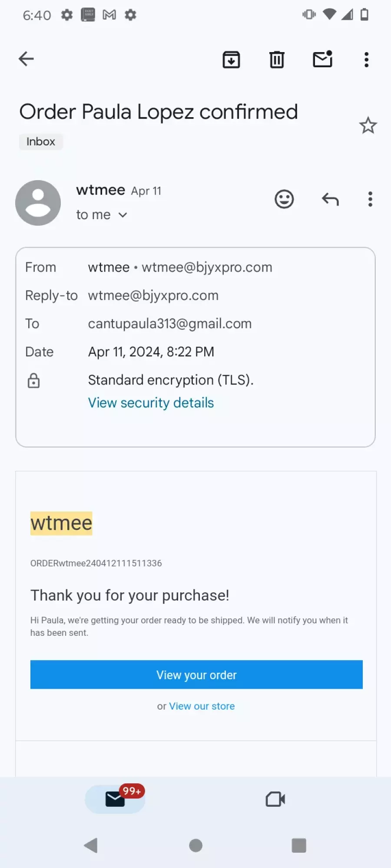The height and width of the screenshot is (868, 391).
Task: Add an emoji reaction
Action: (284, 199)
